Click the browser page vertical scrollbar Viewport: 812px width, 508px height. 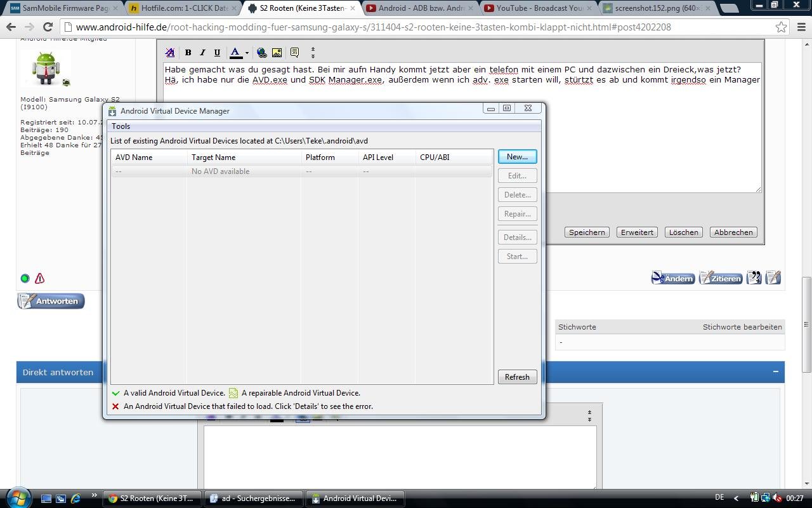(x=806, y=324)
